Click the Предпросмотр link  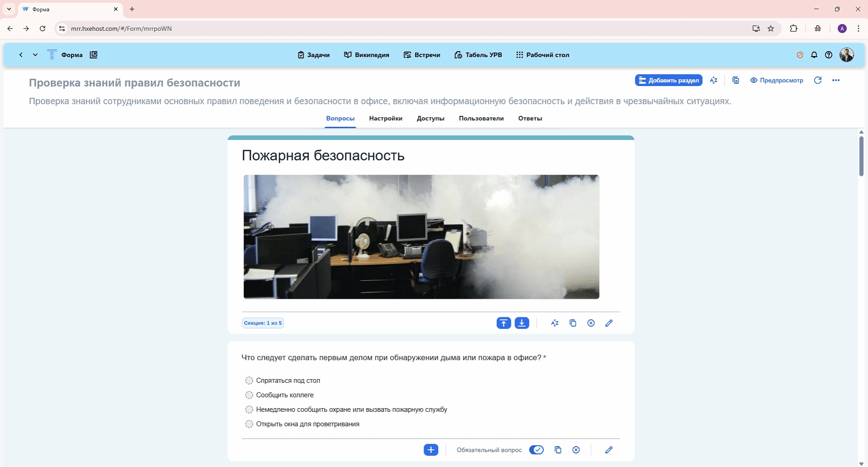[777, 80]
